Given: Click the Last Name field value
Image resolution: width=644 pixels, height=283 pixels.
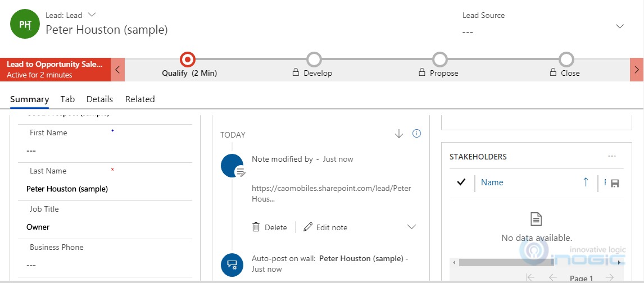Looking at the screenshot, I should pyautogui.click(x=67, y=189).
